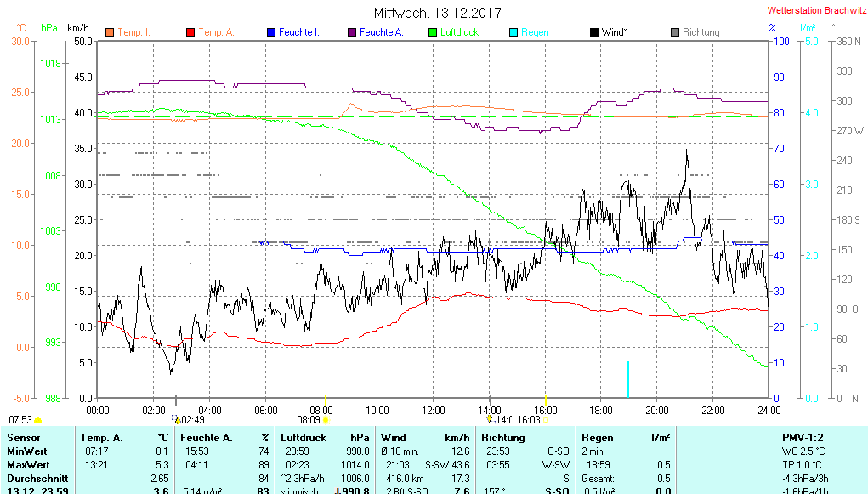Viewport: 868px width, 494px height.
Task: Click the black Wind legend square
Action: coord(593,32)
